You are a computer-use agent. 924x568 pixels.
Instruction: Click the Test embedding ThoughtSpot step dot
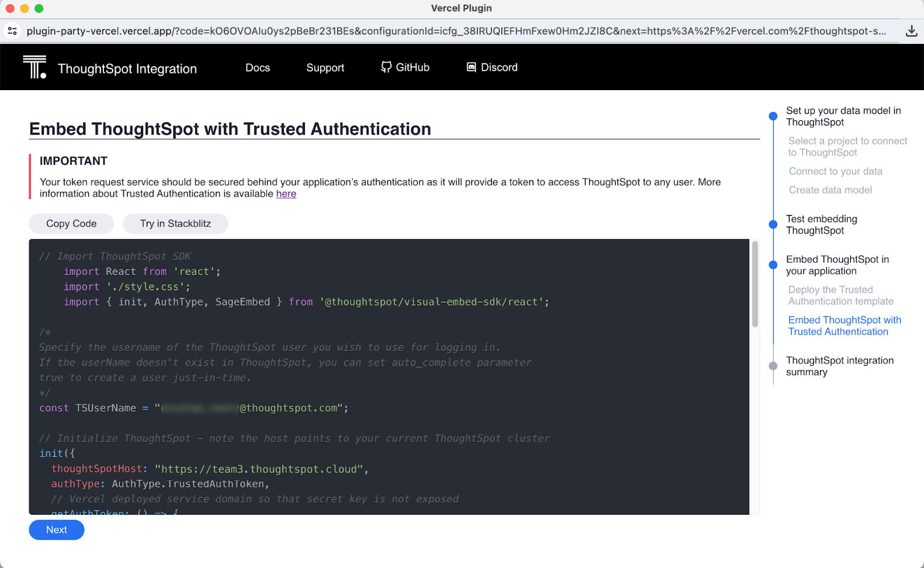[x=773, y=224]
